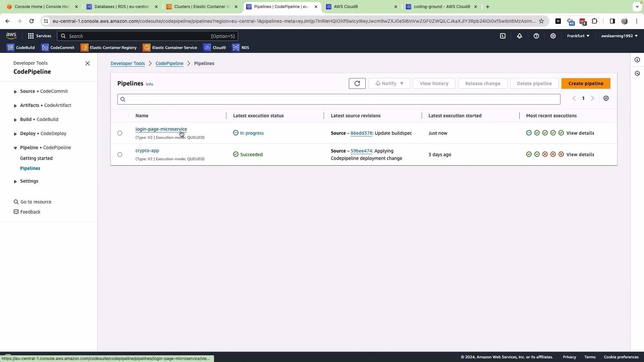Image resolution: width=644 pixels, height=362 pixels.
Task: Open the tab search dropdown arrow
Action: 637,6
